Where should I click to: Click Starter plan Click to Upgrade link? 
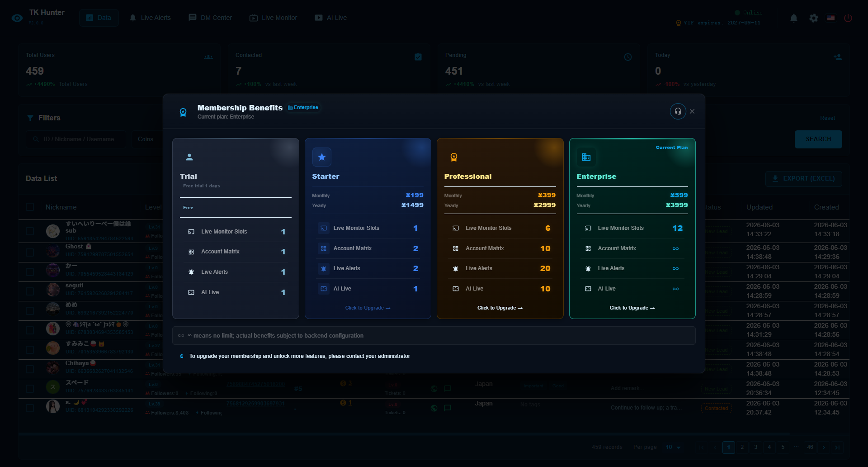(x=368, y=308)
